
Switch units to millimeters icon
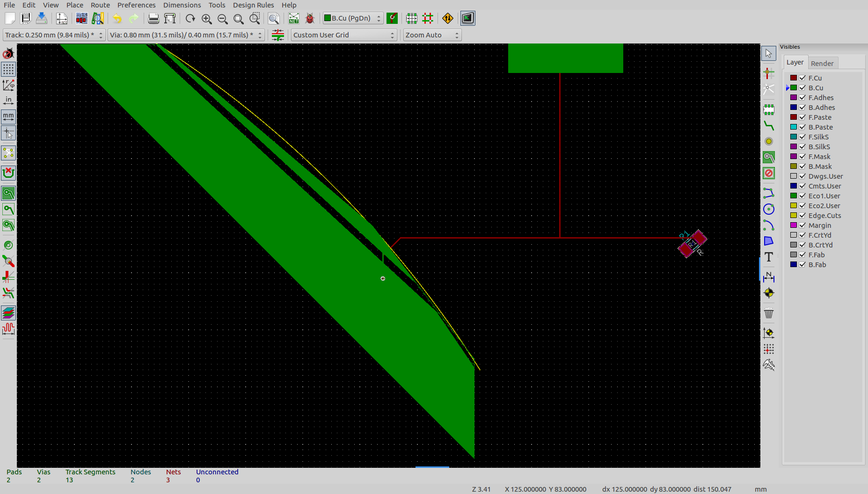coord(8,116)
